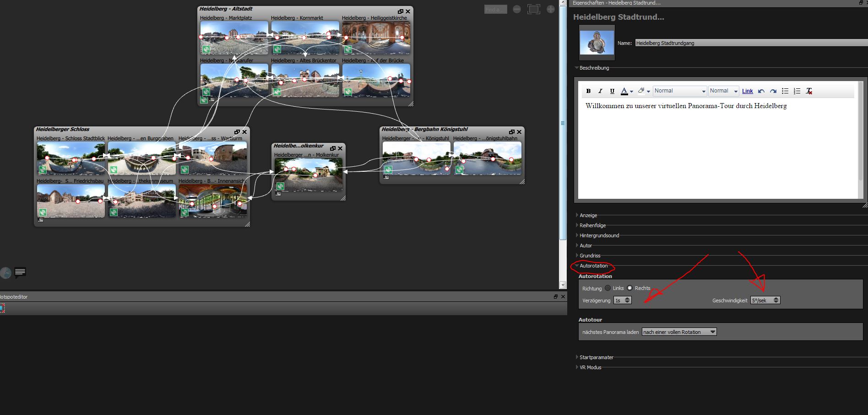
Task: Open the first Normal style dropdown
Action: pos(679,91)
